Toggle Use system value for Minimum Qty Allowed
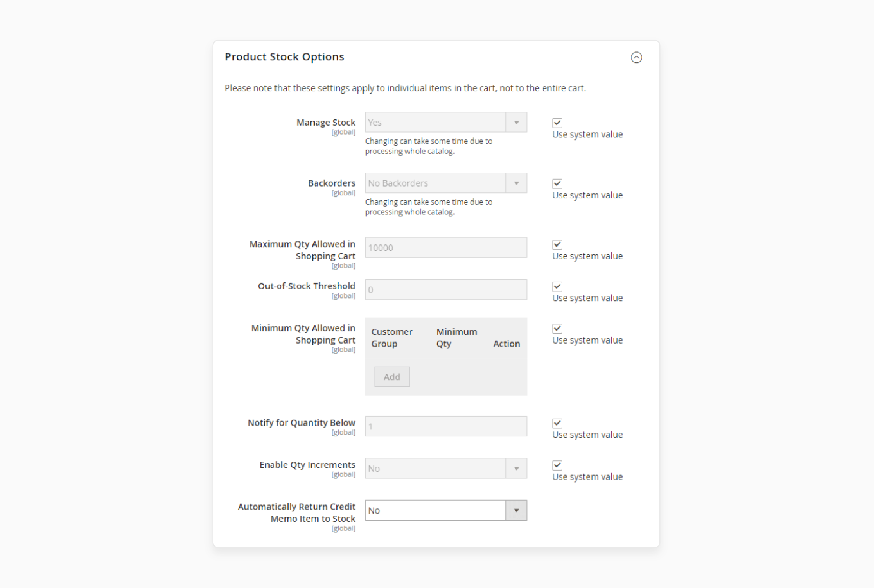The width and height of the screenshot is (874, 588). click(557, 329)
